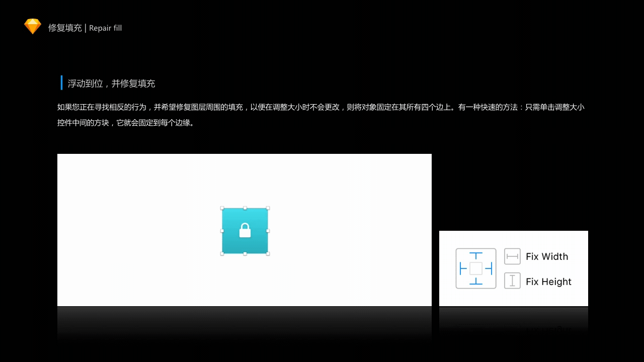644x362 pixels.
Task: Click the white lock icon on the teal square
Action: click(245, 231)
